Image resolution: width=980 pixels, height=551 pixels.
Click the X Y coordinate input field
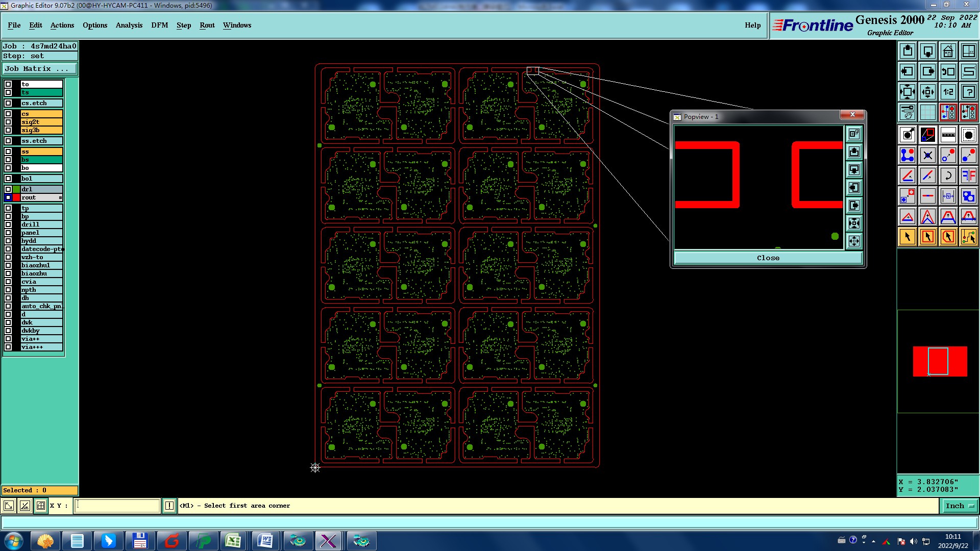[x=117, y=506]
